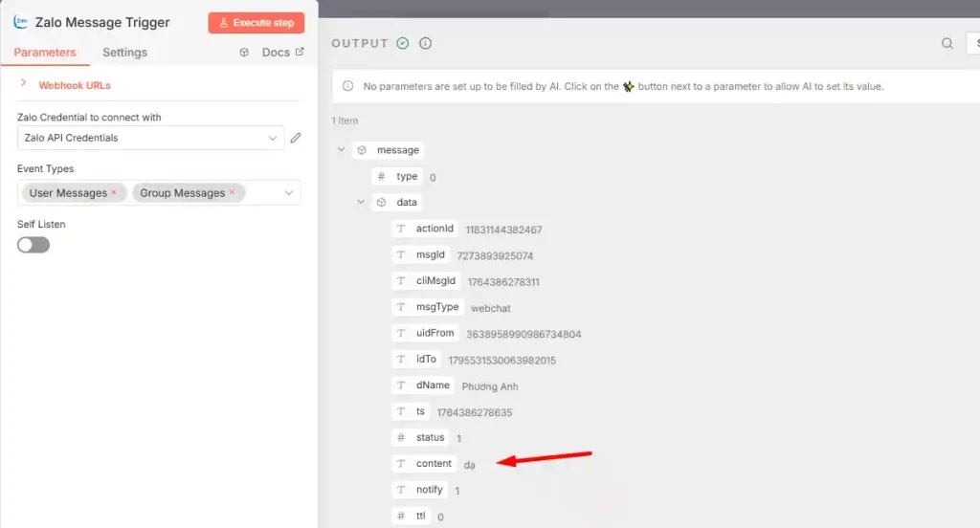Select the uidFrom field pill
Viewport: 980px width, 528px height.
pyautogui.click(x=426, y=333)
